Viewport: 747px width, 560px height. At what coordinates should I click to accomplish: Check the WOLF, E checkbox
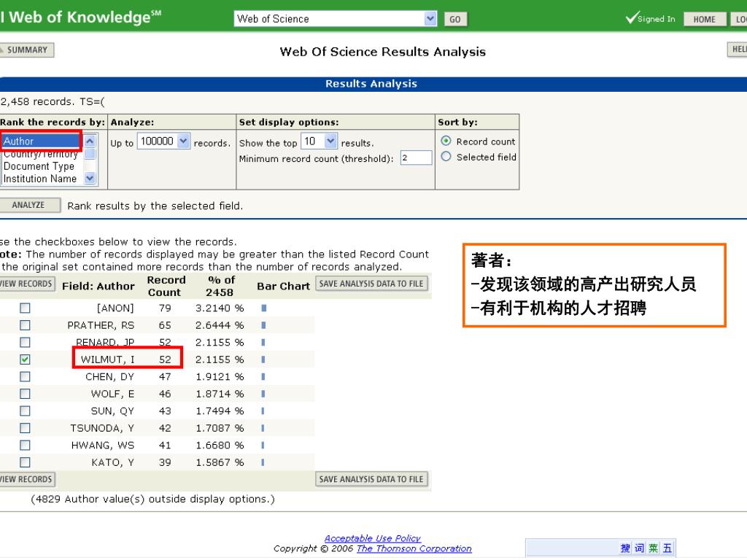25,394
